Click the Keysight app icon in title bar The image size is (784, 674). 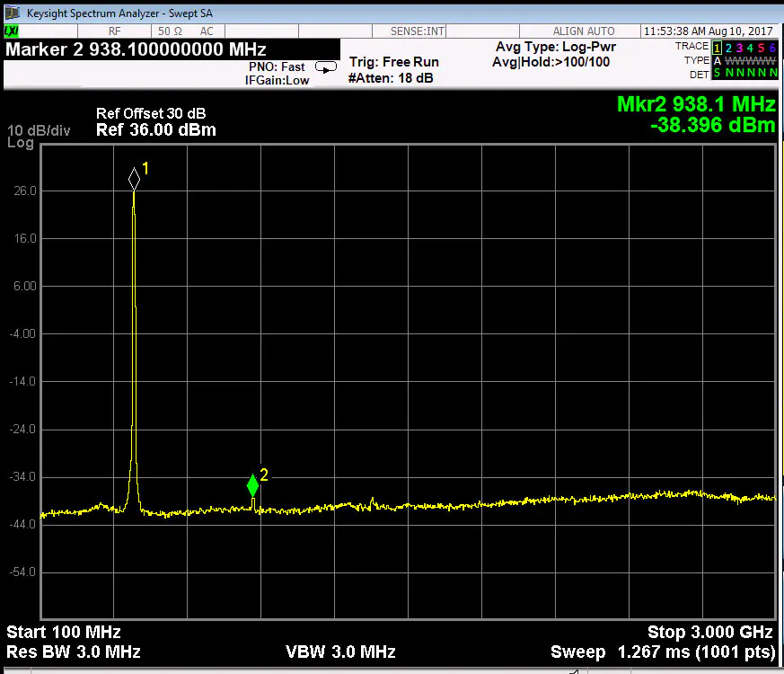click(12, 13)
